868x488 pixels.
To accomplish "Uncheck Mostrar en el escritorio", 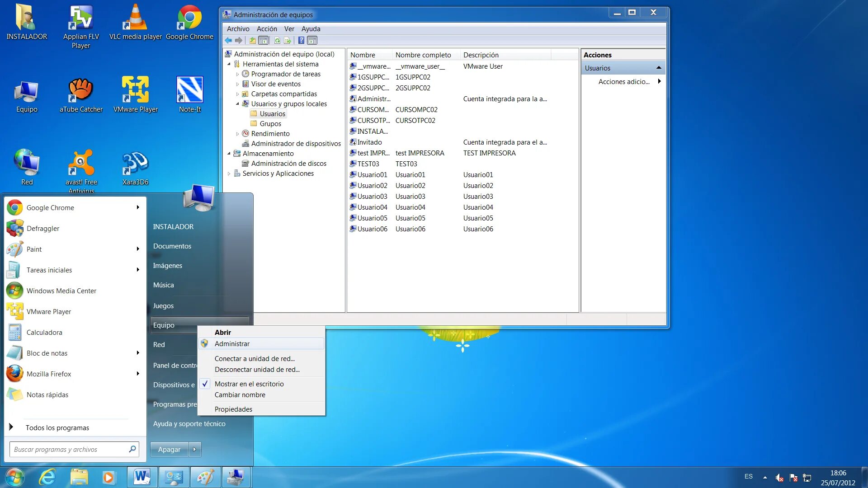I will pyautogui.click(x=249, y=384).
